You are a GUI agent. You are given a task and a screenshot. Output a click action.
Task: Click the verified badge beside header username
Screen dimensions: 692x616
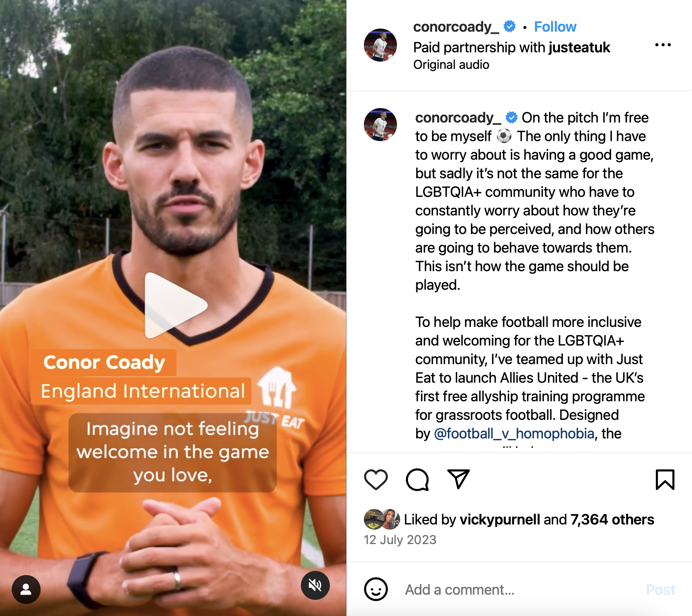[510, 26]
